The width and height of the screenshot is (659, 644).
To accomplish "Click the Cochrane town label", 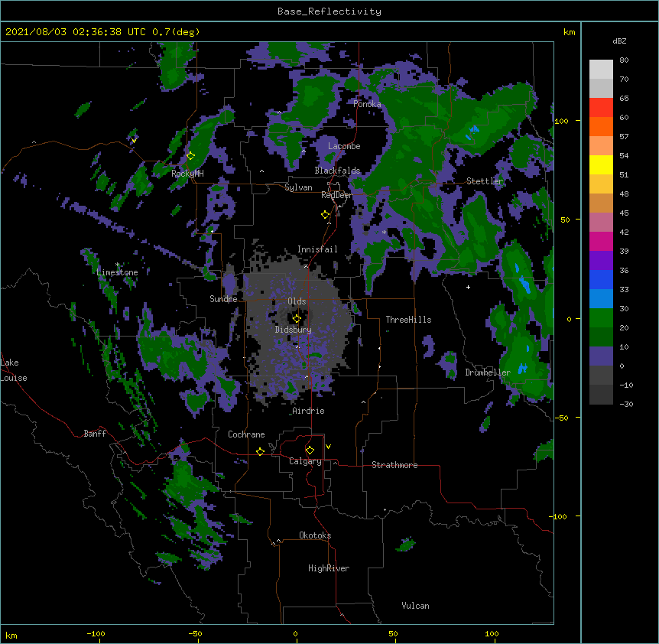I will coord(246,434).
